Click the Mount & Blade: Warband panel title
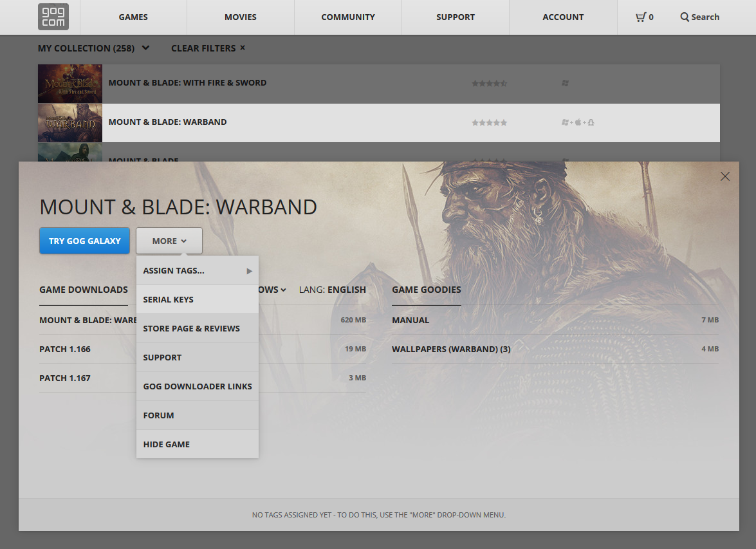756x549 pixels. click(x=178, y=207)
